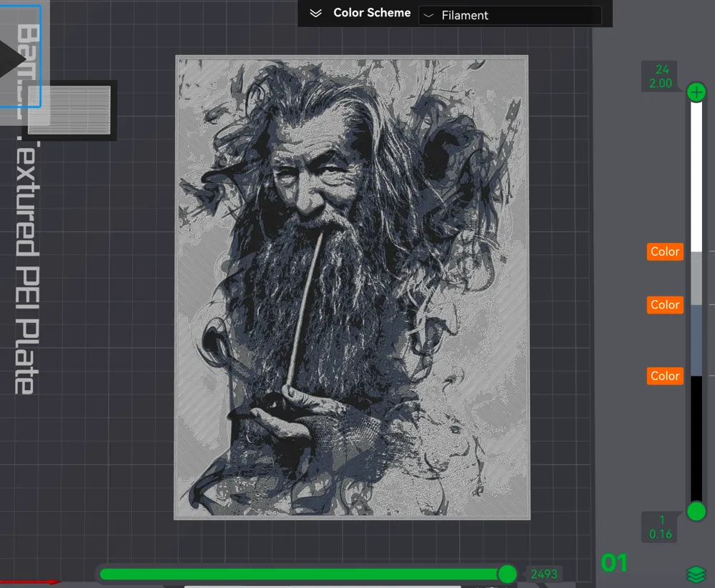
Task: Click the light gray segment of layer slider
Action: (696, 278)
